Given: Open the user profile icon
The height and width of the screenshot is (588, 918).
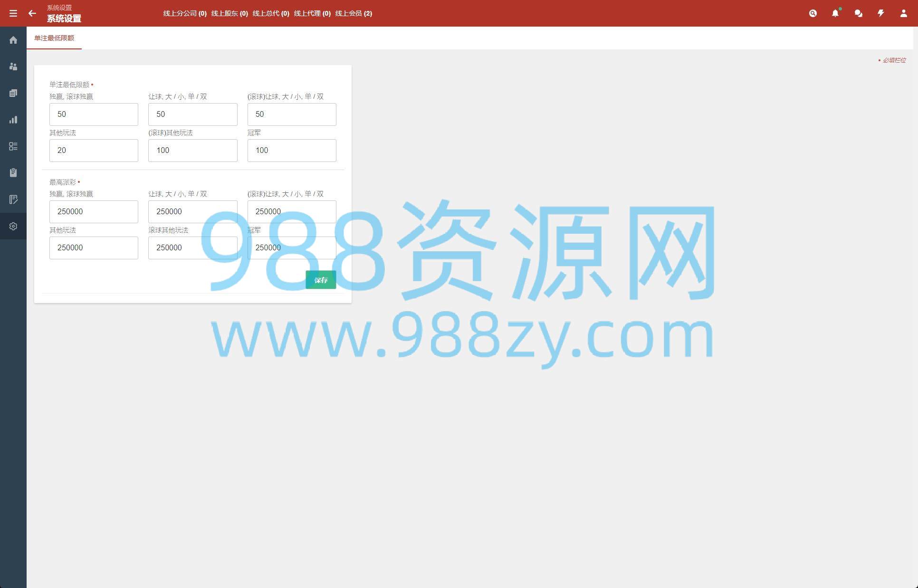Looking at the screenshot, I should click(903, 13).
